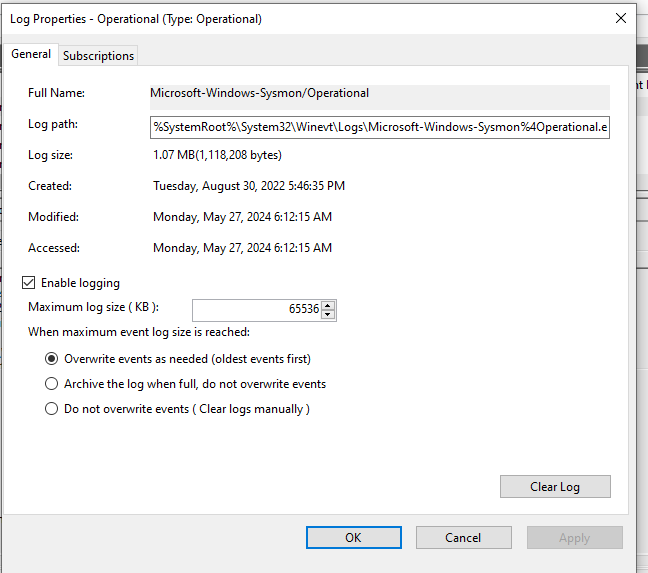The image size is (648, 573).
Task: Click the Log Properties title bar text
Action: coord(136,19)
